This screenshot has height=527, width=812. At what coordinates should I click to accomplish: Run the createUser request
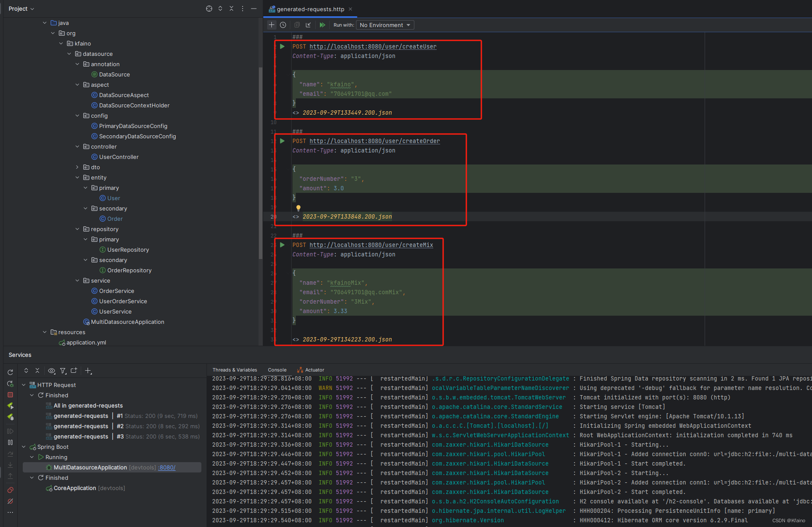pyautogui.click(x=282, y=46)
